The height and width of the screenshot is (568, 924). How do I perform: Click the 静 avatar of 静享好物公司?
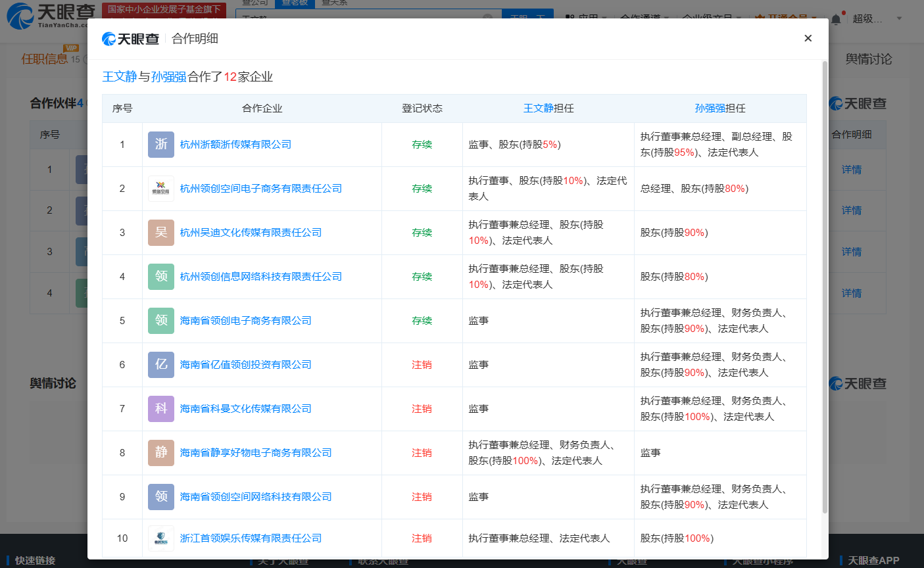point(160,452)
